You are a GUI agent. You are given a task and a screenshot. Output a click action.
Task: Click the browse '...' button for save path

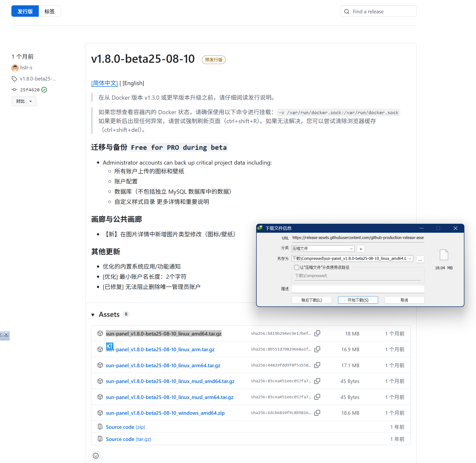[420, 259]
